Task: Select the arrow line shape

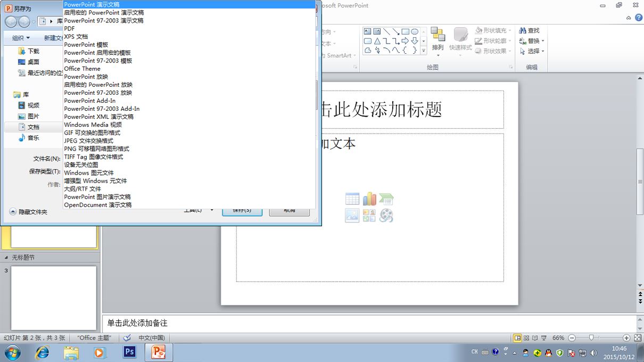Action: [395, 31]
